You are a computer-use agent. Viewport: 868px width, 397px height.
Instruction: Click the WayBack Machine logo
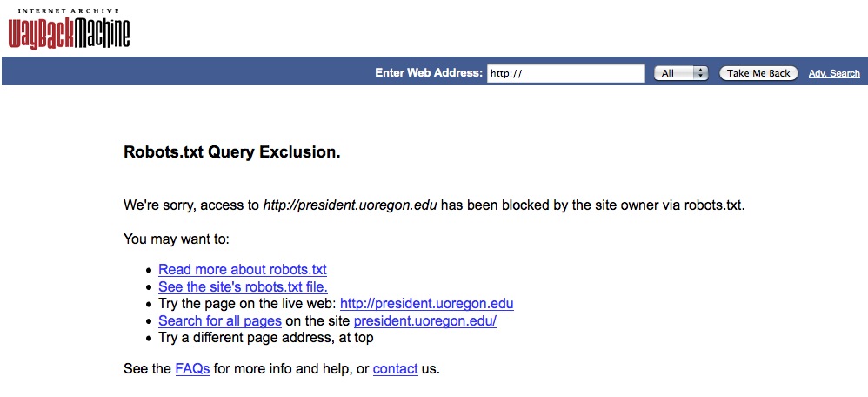pyautogui.click(x=70, y=32)
